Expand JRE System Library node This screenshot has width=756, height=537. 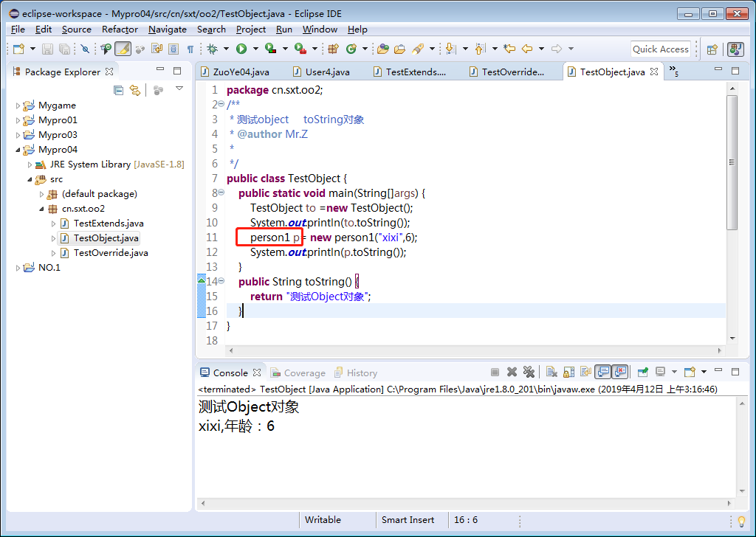30,164
